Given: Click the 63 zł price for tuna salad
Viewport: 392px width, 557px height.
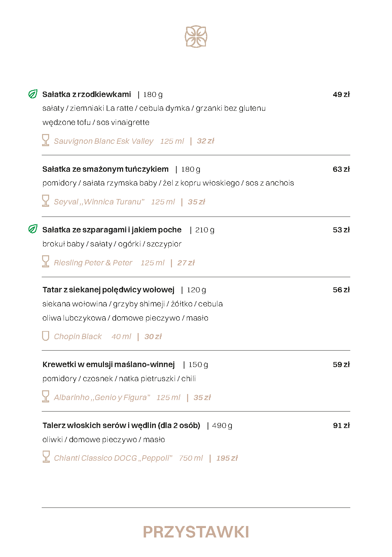Looking at the screenshot, I should coord(341,169).
